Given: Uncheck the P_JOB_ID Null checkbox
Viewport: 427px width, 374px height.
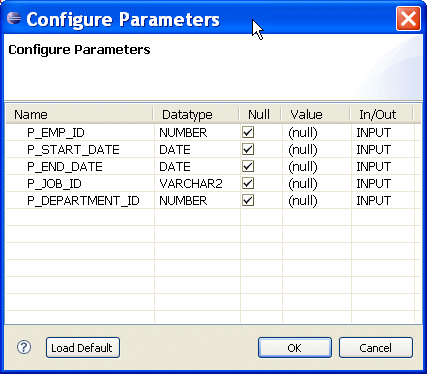Looking at the screenshot, I should [x=248, y=183].
